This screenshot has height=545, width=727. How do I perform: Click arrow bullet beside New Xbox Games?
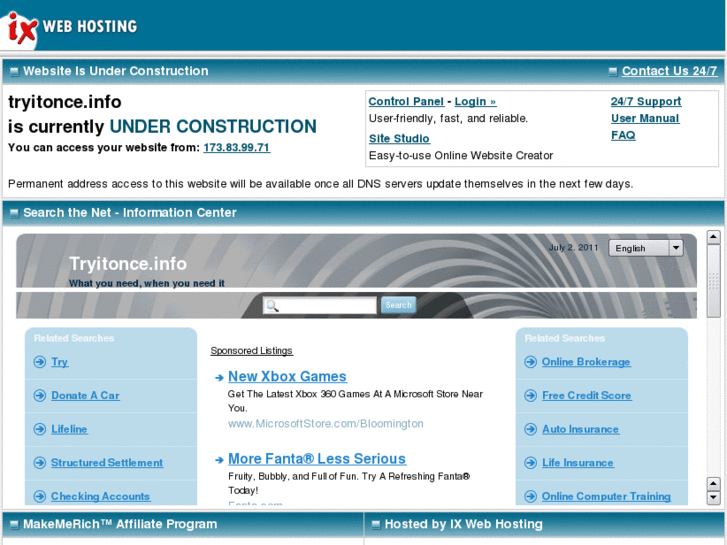point(219,378)
